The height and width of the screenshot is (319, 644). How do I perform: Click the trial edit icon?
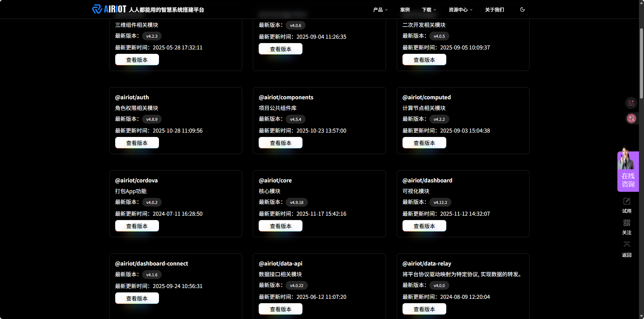(x=626, y=202)
